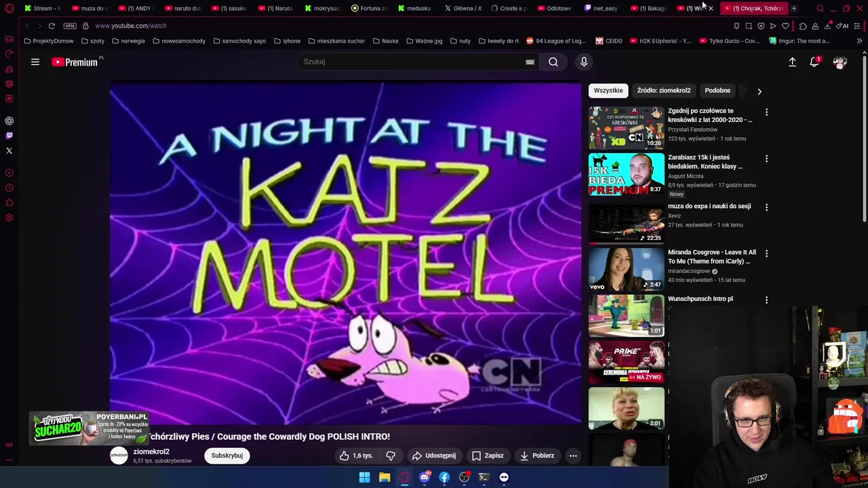868x488 pixels.
Task: Open Facebook app from taskbar
Action: coord(444,477)
